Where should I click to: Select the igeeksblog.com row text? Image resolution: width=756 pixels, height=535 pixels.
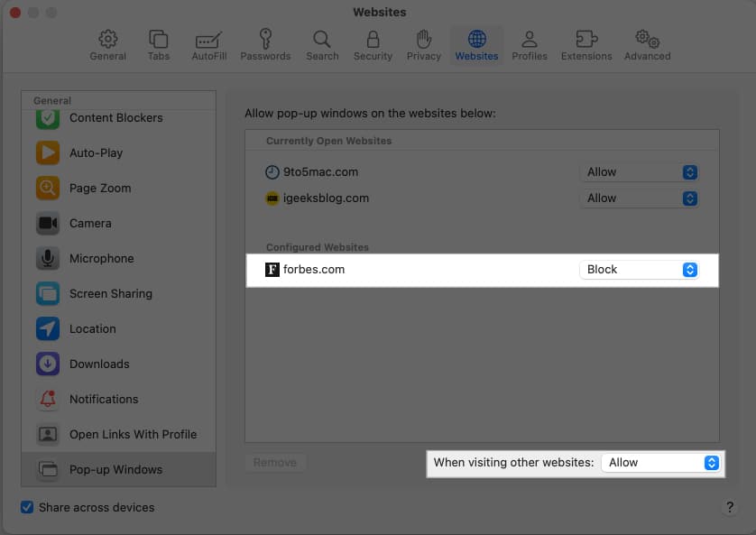(326, 198)
